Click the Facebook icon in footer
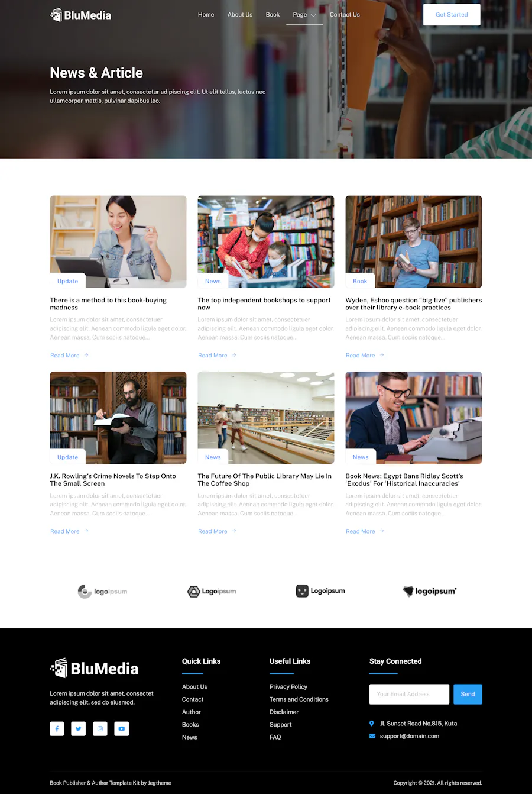532x794 pixels. click(x=57, y=728)
